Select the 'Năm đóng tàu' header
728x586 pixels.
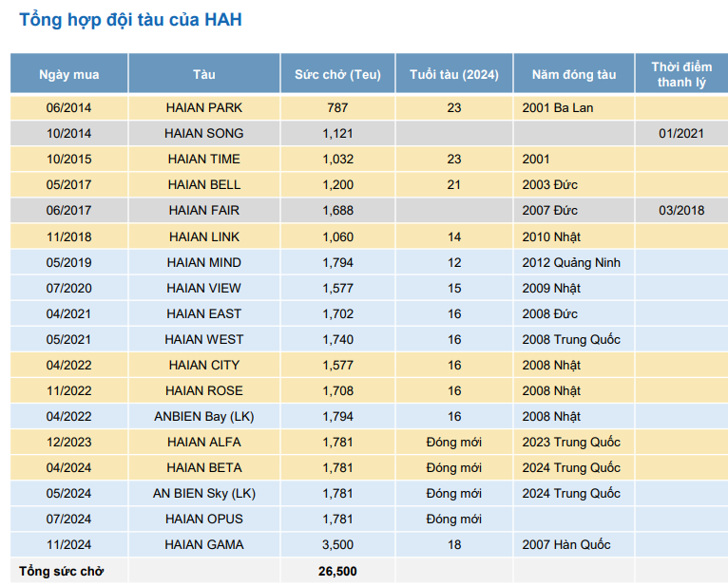pos(574,74)
